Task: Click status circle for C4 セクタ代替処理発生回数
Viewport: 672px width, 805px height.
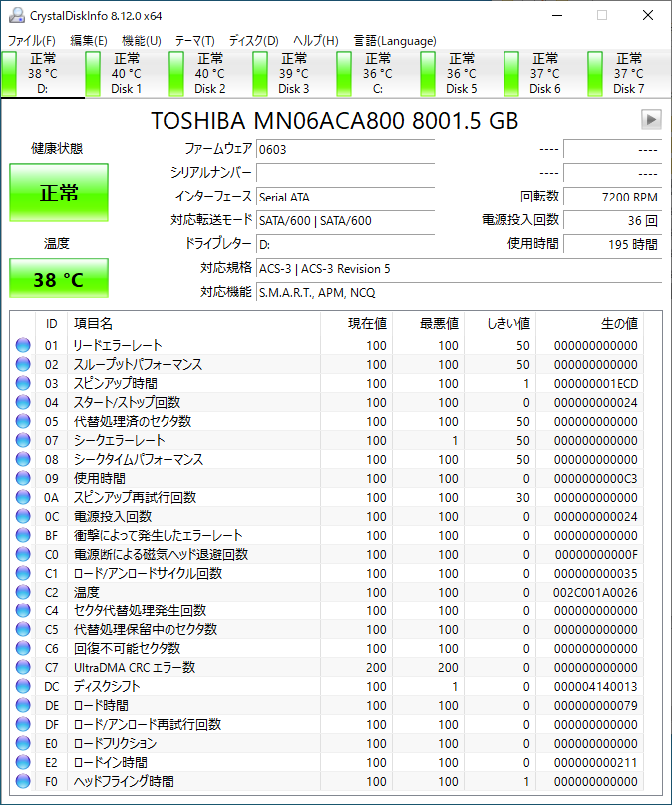Action: click(x=23, y=610)
